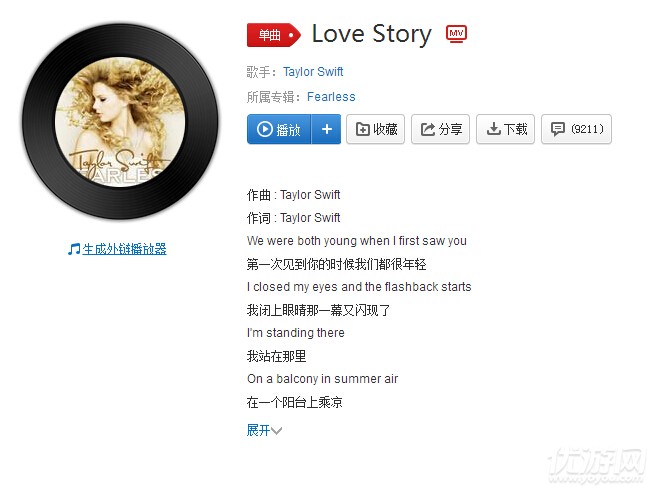Open the 分享 share button
This screenshot has width=647, height=486.
pyautogui.click(x=440, y=129)
